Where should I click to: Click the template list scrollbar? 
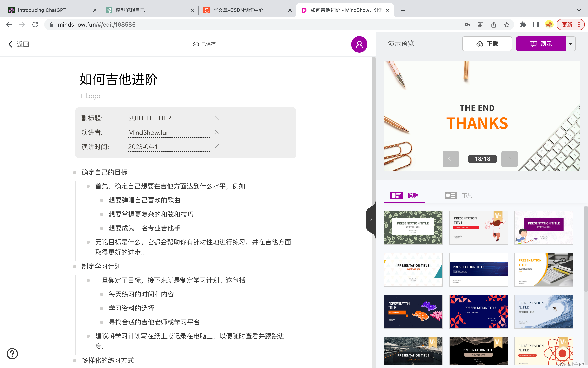(x=586, y=249)
